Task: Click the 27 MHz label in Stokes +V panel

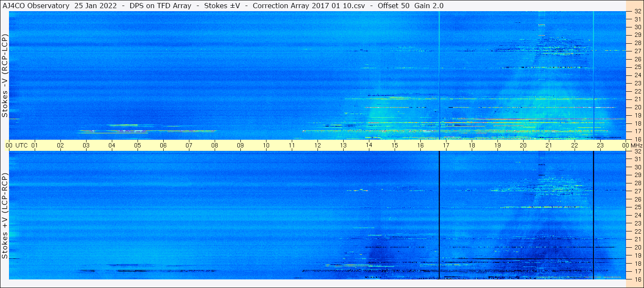Action: click(x=638, y=191)
